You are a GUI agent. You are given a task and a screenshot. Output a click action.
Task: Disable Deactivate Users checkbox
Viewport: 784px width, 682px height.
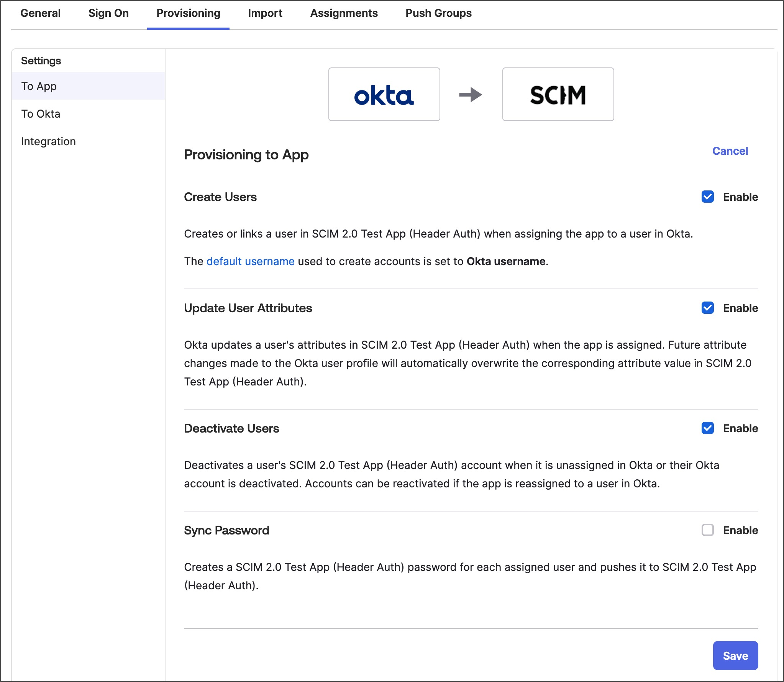pos(707,428)
